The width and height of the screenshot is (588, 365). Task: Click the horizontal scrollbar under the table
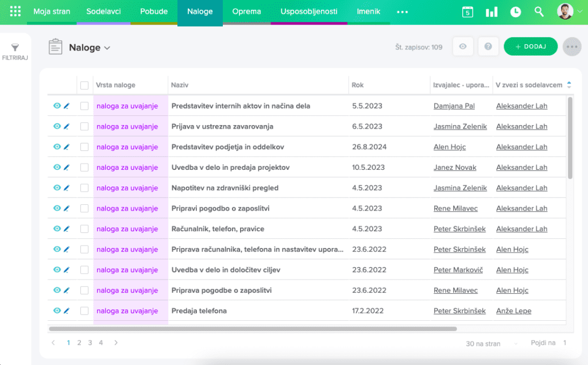click(x=253, y=329)
